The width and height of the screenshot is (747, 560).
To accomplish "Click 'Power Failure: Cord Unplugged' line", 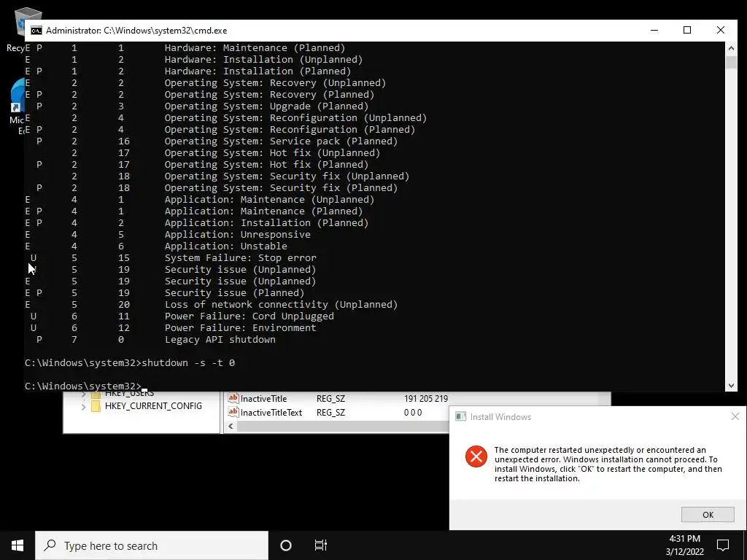I will tap(249, 316).
